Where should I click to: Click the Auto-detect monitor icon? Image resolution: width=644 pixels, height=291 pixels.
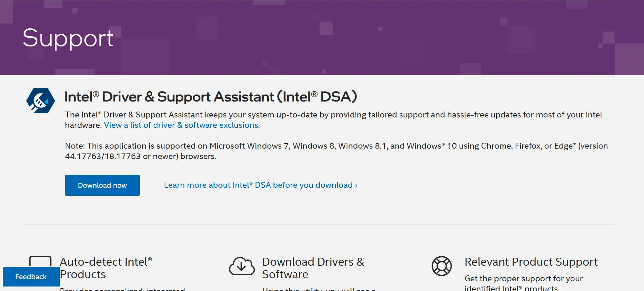(40, 261)
